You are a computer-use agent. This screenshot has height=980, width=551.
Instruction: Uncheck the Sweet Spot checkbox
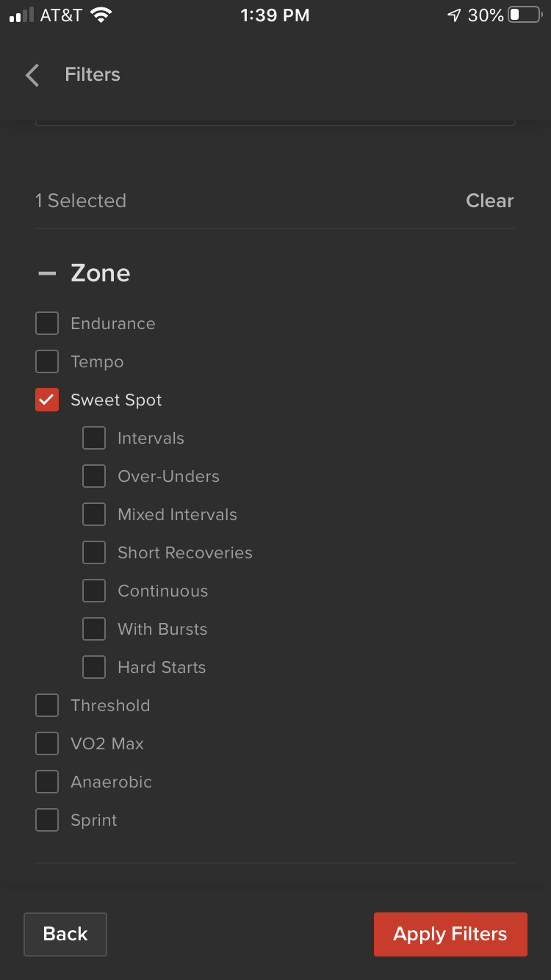47,400
